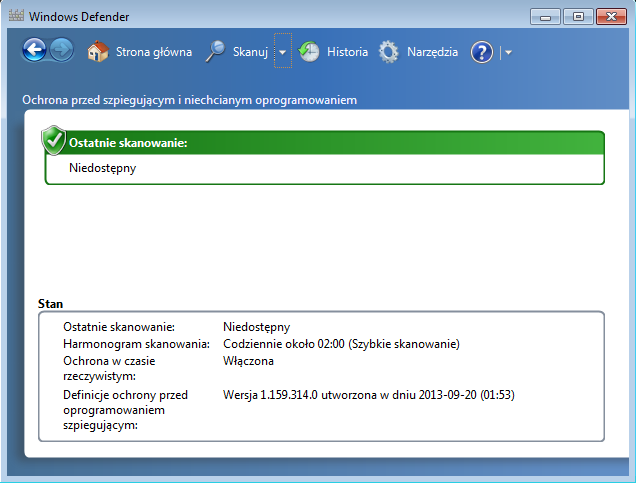Open the Narzędzia tools label

(x=432, y=52)
